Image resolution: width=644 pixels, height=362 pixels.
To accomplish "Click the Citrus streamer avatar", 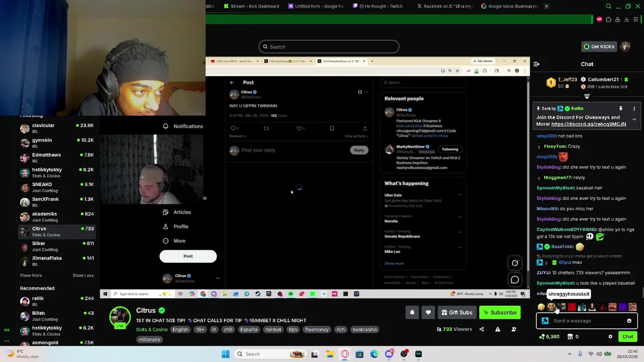I will (120, 317).
